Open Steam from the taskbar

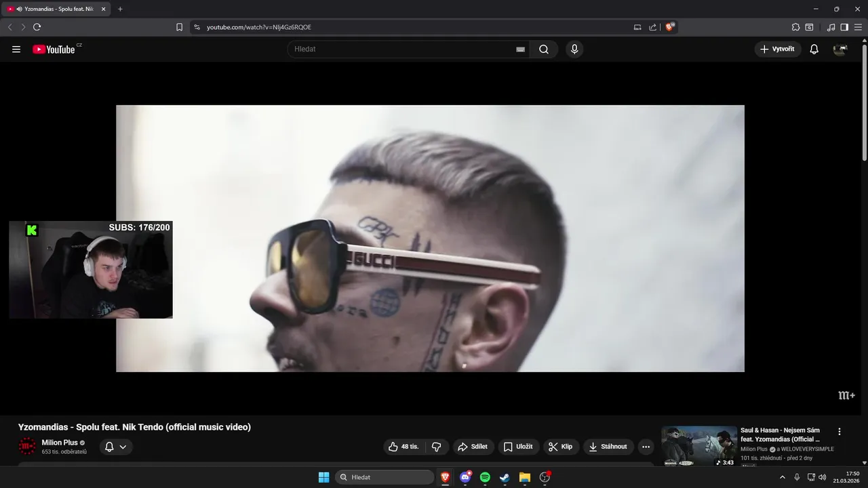tap(505, 477)
